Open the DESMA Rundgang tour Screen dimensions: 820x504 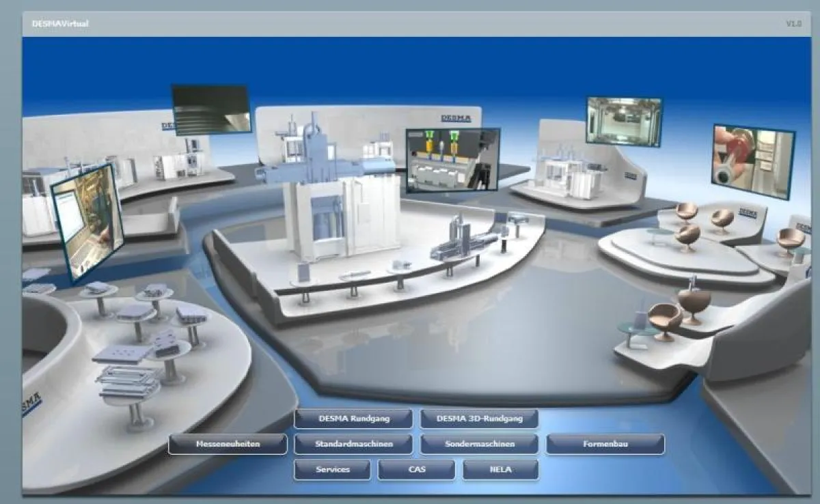[x=353, y=419]
